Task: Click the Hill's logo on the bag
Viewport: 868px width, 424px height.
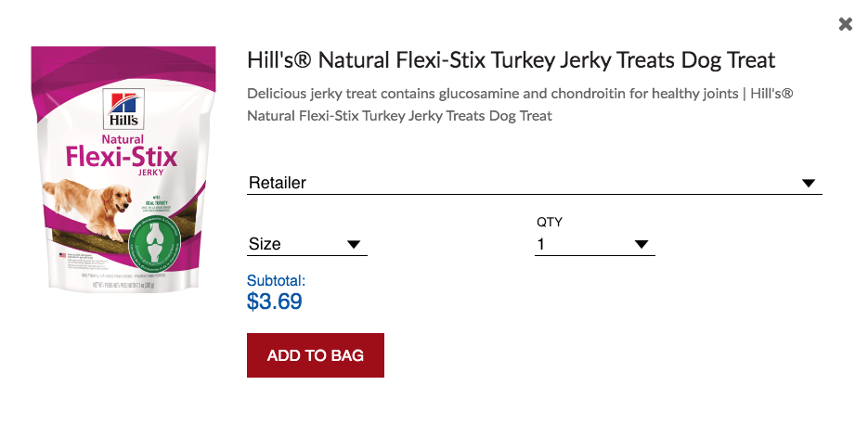Action: [122, 108]
